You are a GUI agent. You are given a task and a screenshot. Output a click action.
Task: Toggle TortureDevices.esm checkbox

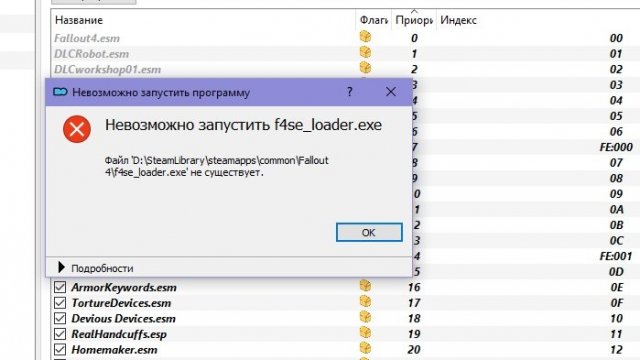coord(60,303)
